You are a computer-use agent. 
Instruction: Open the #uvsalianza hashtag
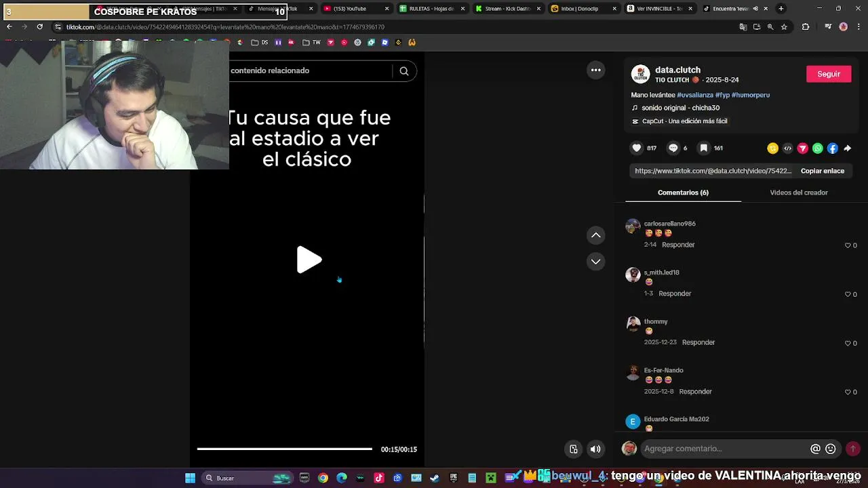695,95
